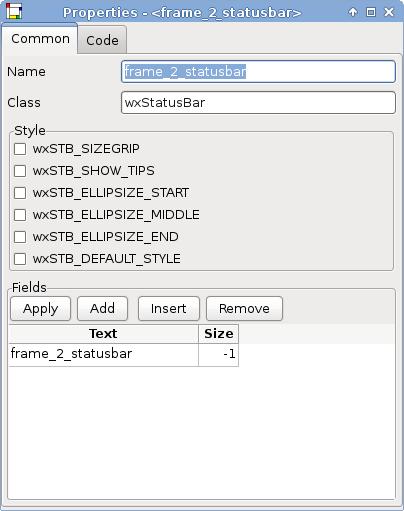Open the Code tab
The height and width of the screenshot is (511, 404).
pyautogui.click(x=102, y=40)
